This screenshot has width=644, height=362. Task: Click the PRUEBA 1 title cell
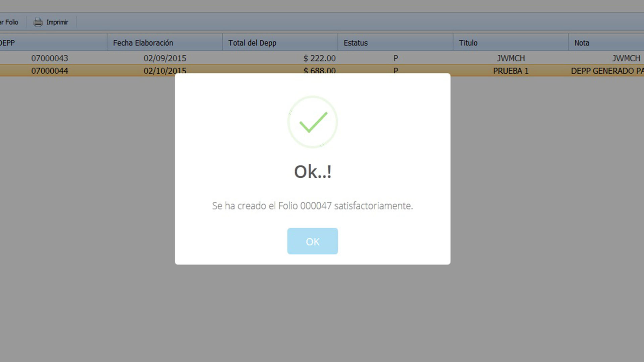point(511,71)
